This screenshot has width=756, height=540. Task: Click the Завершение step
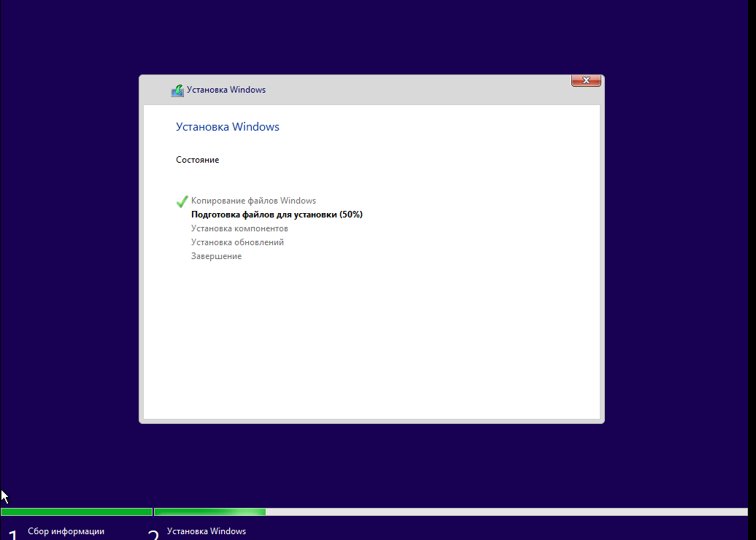pyautogui.click(x=217, y=257)
